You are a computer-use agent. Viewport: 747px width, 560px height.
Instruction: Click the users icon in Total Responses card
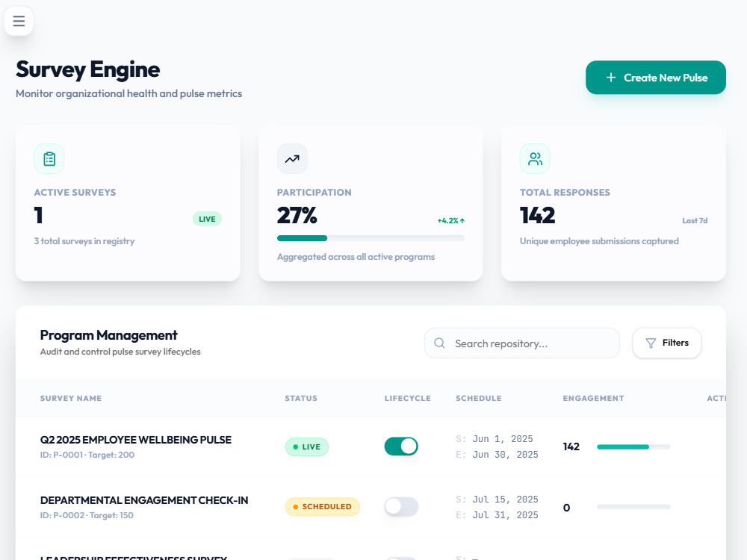(x=535, y=158)
